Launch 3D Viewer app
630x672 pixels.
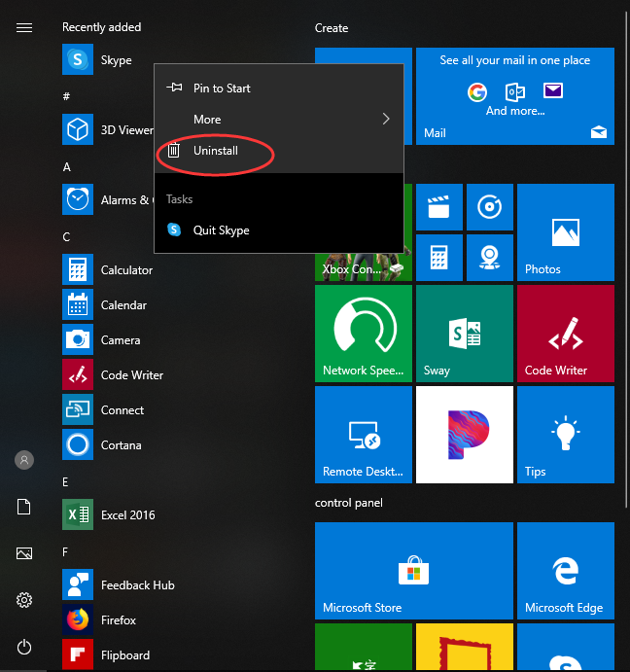point(108,129)
